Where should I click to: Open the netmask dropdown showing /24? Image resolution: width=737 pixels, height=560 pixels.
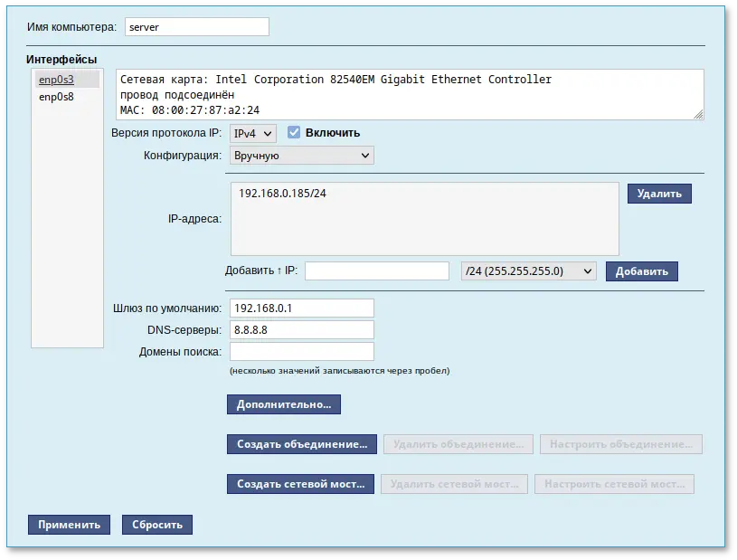529,271
